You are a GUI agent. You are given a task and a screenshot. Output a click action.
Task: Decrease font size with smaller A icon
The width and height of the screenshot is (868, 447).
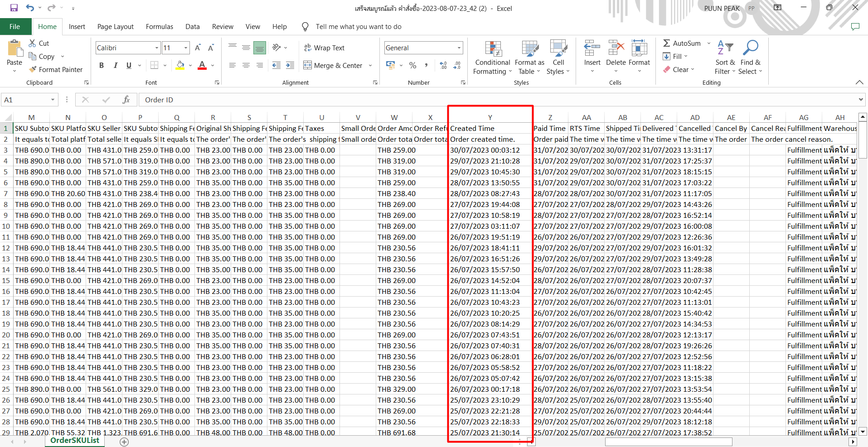[211, 48]
